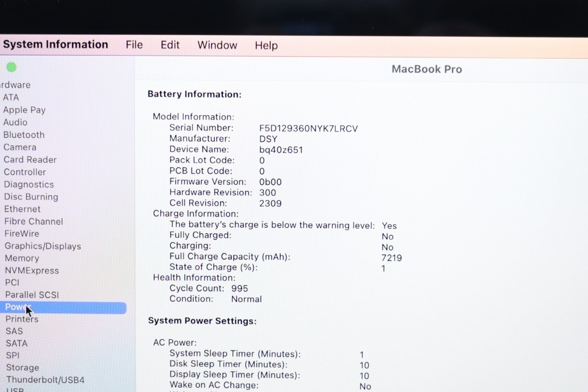
Task: Select Bluetooth in the sidebar
Action: [24, 135]
